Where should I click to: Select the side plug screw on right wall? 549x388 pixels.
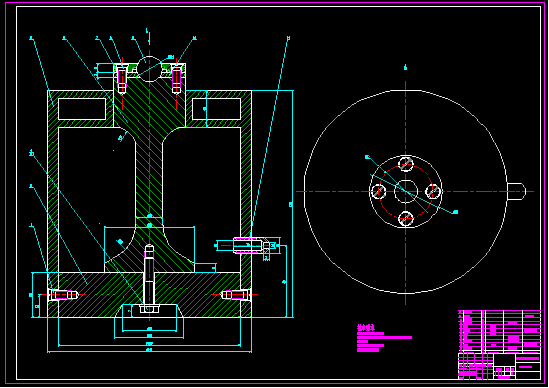click(x=248, y=245)
